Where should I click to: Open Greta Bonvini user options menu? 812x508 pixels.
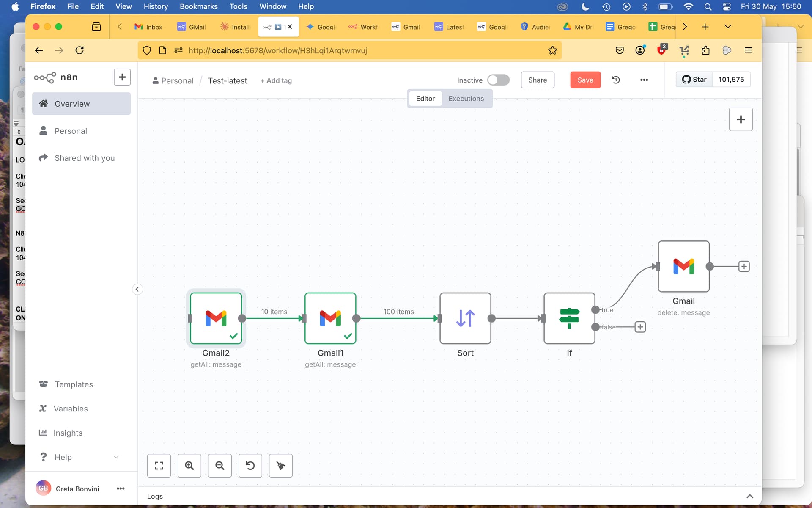click(x=121, y=489)
